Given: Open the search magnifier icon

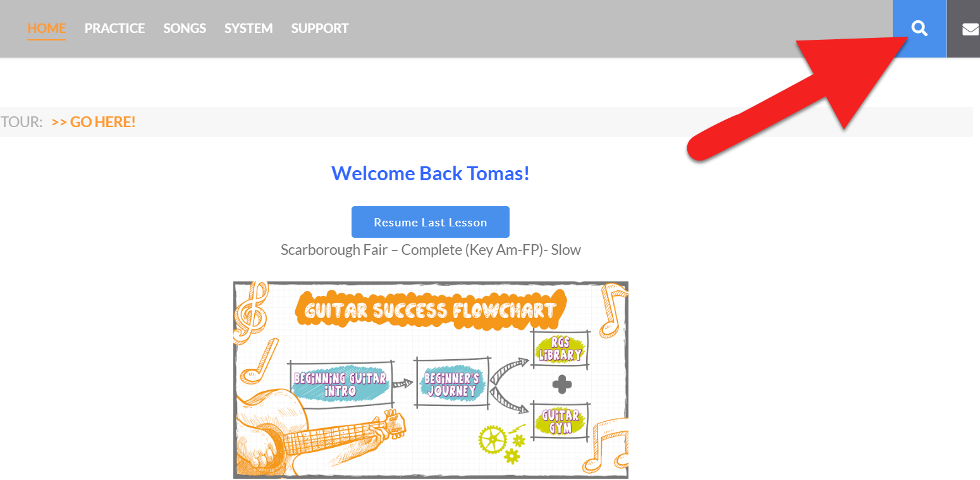Looking at the screenshot, I should coord(919,28).
